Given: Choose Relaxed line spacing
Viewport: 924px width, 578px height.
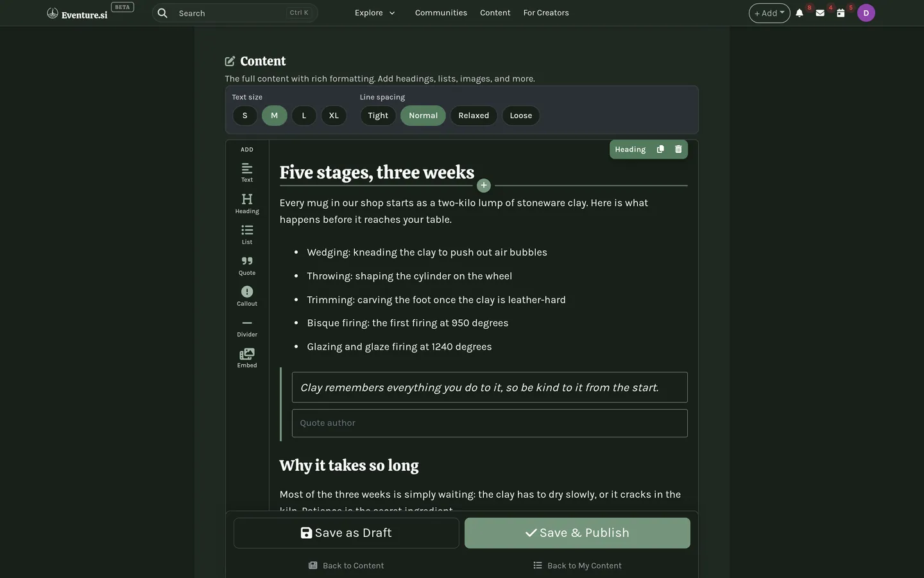Looking at the screenshot, I should [474, 116].
